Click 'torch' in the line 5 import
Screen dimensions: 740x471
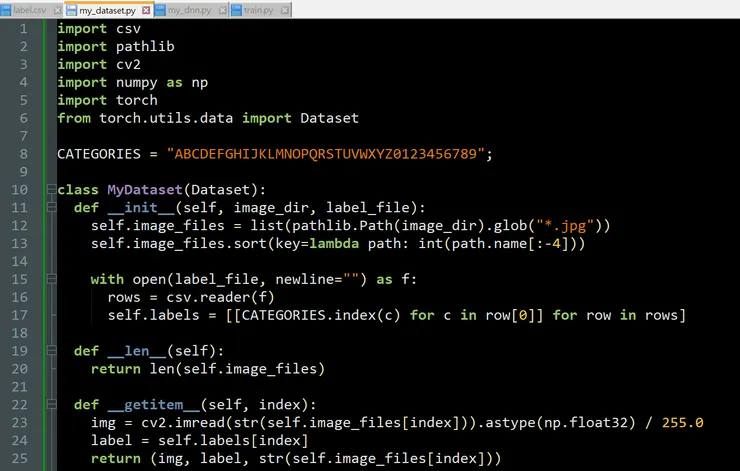tap(137, 101)
